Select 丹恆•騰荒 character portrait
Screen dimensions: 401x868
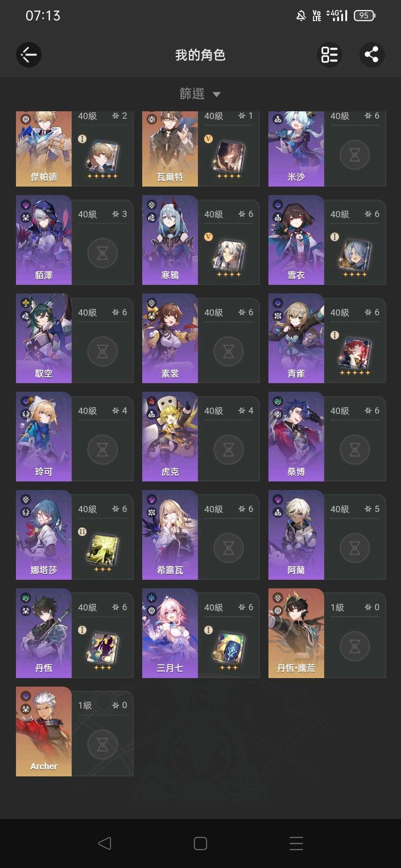(296, 633)
